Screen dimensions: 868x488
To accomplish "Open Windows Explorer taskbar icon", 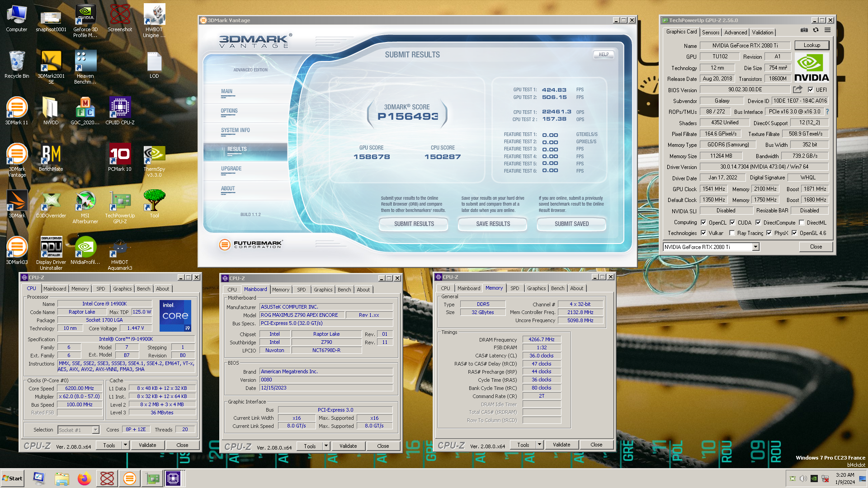I will [62, 479].
